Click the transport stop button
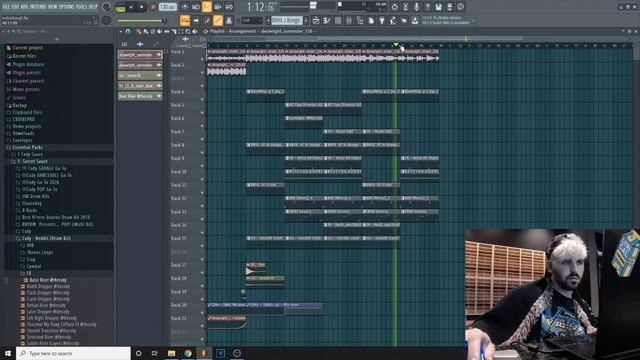This screenshot has width=640, height=360. pos(142,7)
